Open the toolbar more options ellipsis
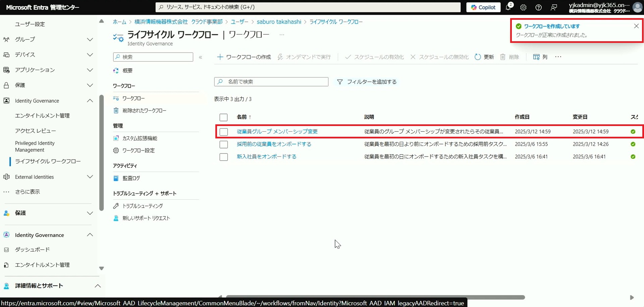This screenshot has width=644, height=307. 558,57
